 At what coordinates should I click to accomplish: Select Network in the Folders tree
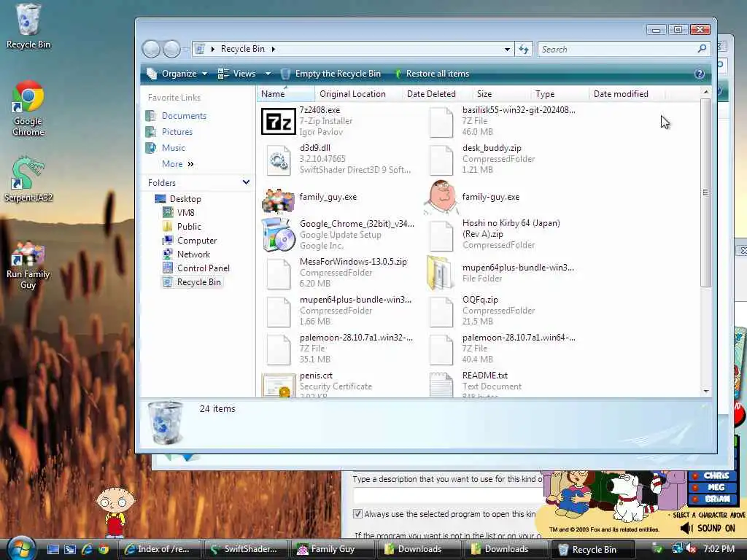[x=186, y=254]
